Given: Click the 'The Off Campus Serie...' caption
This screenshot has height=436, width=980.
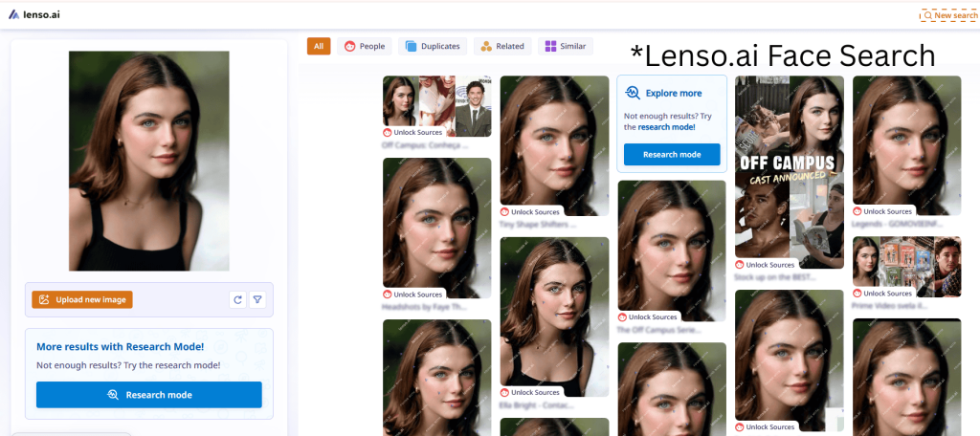Looking at the screenshot, I should tap(659, 329).
